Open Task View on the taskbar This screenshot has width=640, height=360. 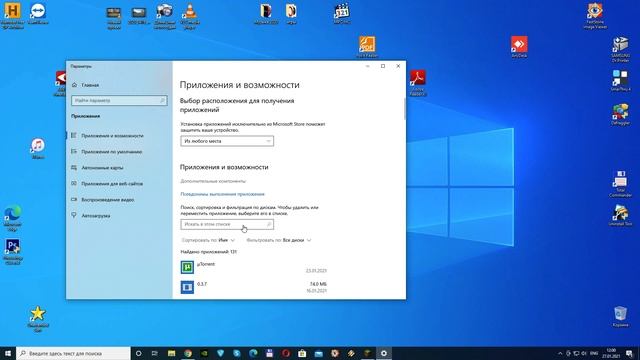coord(155,353)
